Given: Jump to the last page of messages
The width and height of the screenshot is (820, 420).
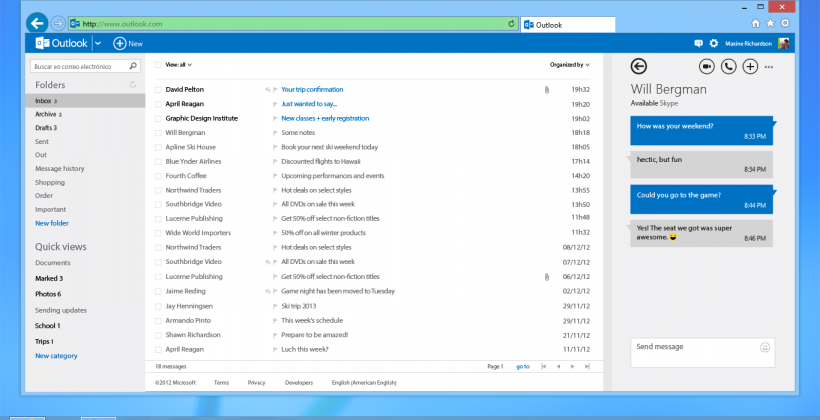Looking at the screenshot, I should pyautogui.click(x=587, y=367).
